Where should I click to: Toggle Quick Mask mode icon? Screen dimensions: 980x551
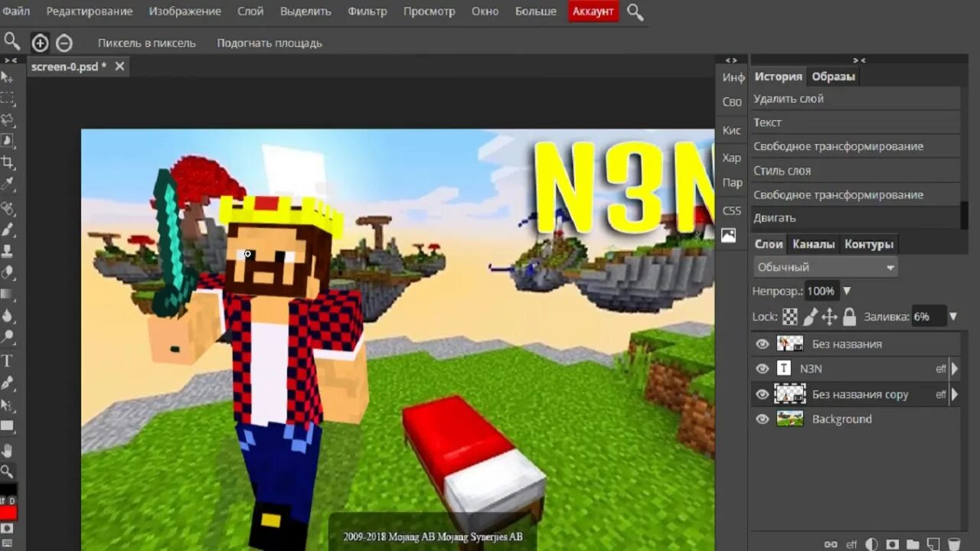click(x=7, y=529)
